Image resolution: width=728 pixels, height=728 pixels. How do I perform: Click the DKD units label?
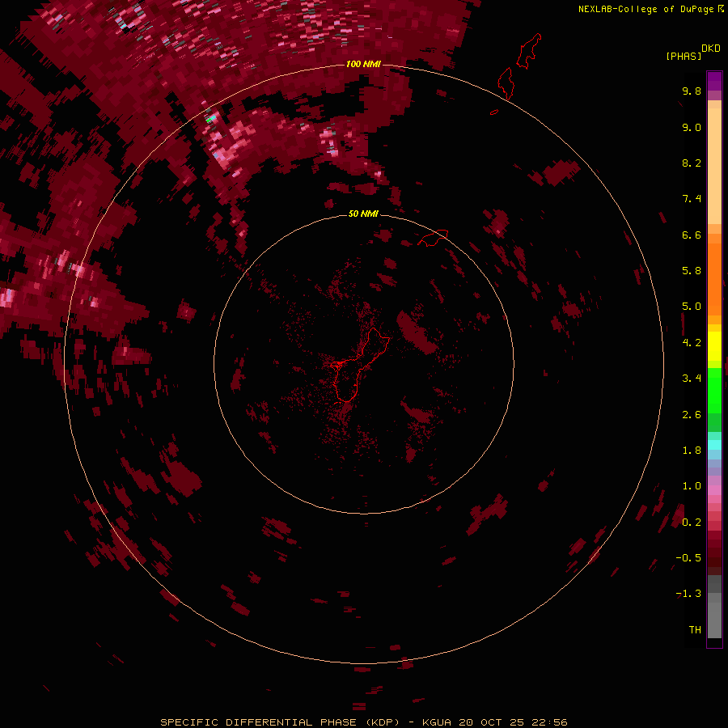(711, 49)
